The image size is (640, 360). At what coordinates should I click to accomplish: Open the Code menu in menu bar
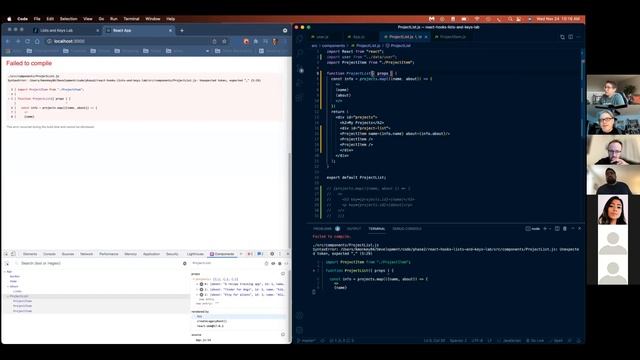(x=22, y=19)
